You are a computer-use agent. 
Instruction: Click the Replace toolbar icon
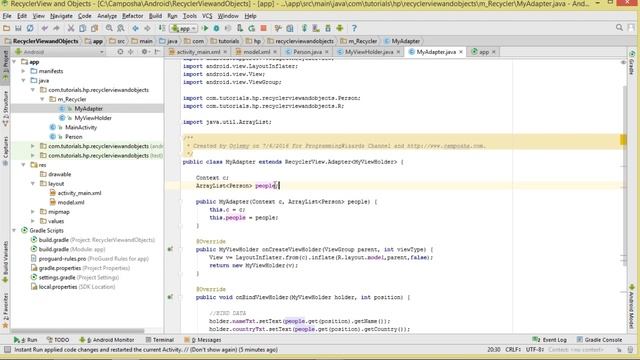[x=121, y=28]
